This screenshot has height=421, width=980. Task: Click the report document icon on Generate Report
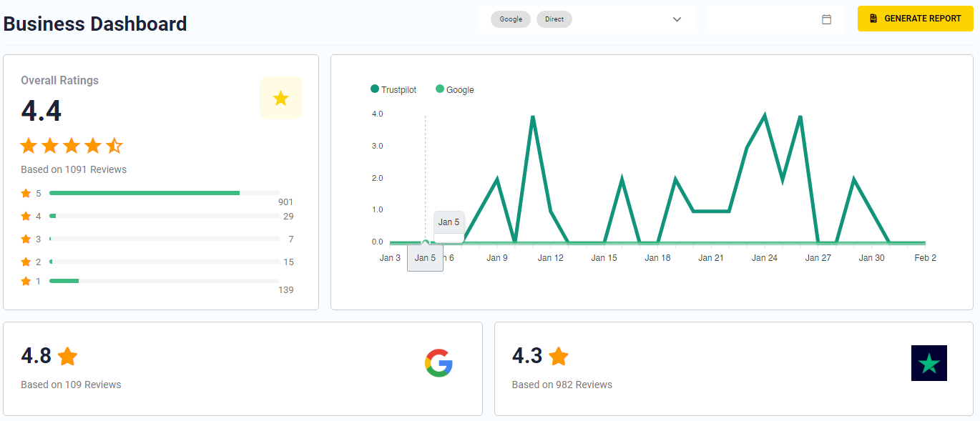click(876, 19)
